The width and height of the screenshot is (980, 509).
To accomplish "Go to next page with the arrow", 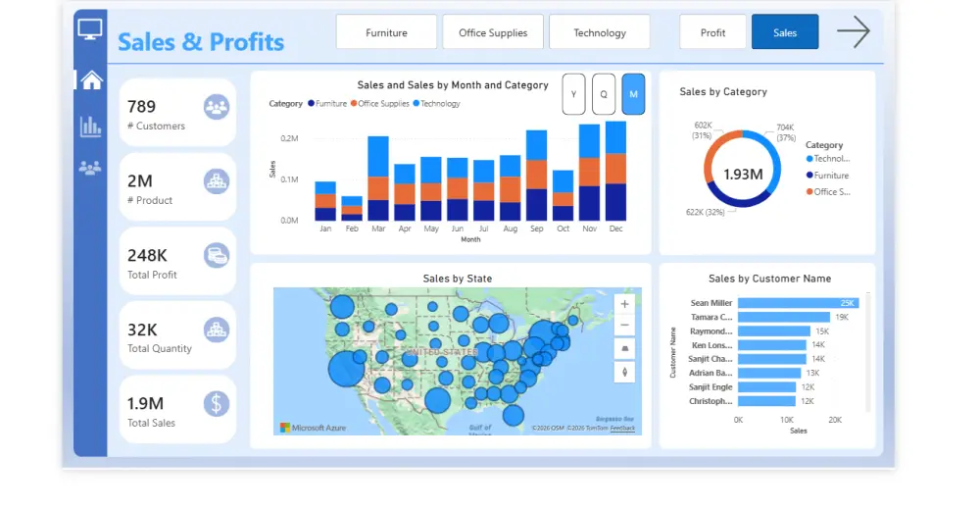I will (854, 32).
